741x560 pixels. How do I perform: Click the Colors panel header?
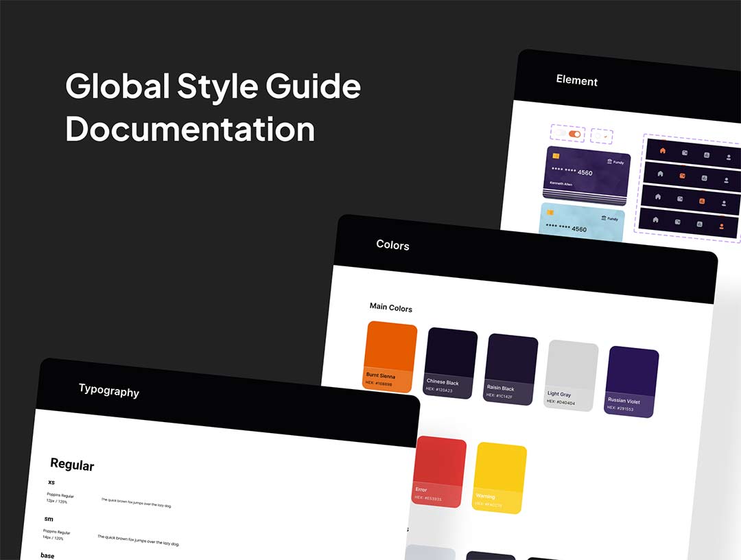[x=392, y=245]
